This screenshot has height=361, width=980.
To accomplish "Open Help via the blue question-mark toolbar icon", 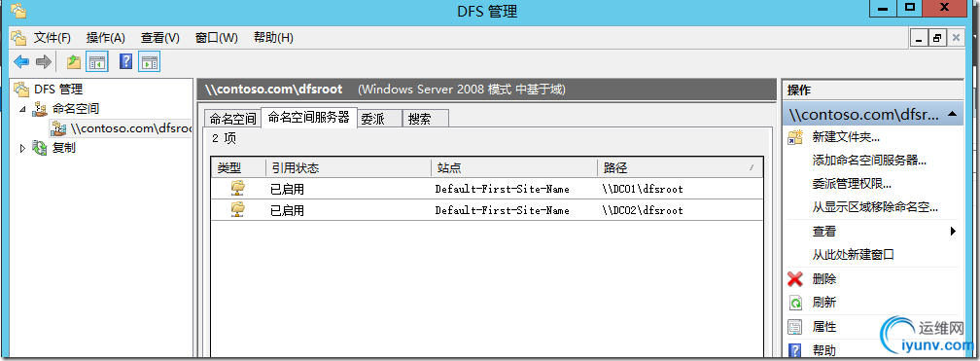I will tap(126, 61).
